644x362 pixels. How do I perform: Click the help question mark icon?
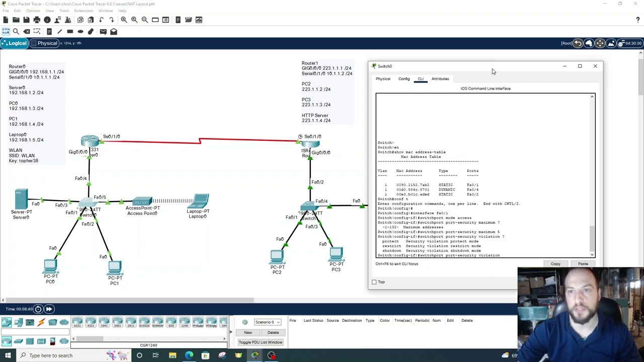click(x=638, y=20)
